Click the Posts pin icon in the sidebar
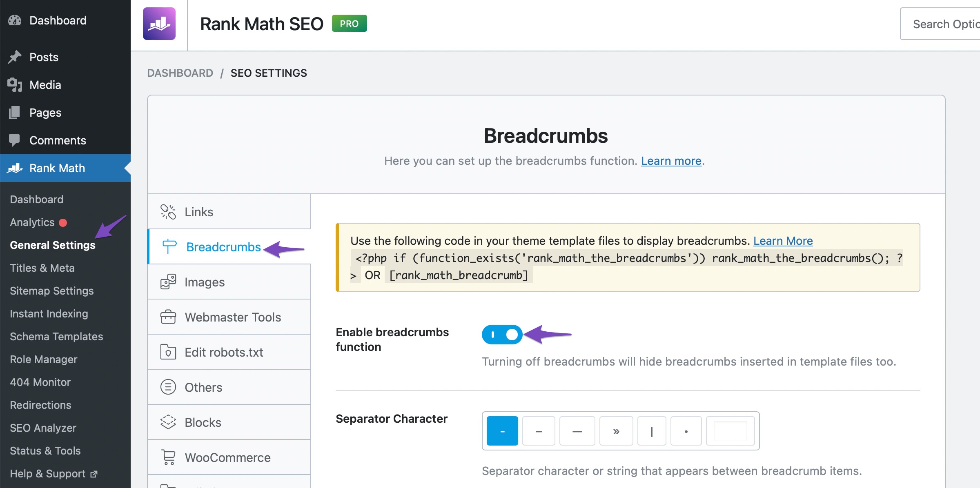The width and height of the screenshot is (980, 488). pyautogui.click(x=15, y=57)
